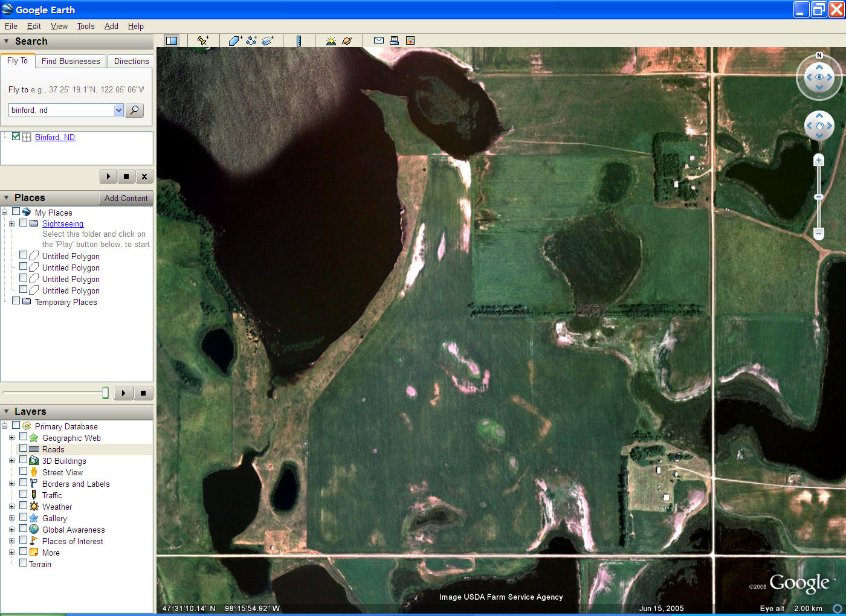Expand the Geographic Web layer node
Image resolution: width=846 pixels, height=616 pixels.
click(11, 438)
